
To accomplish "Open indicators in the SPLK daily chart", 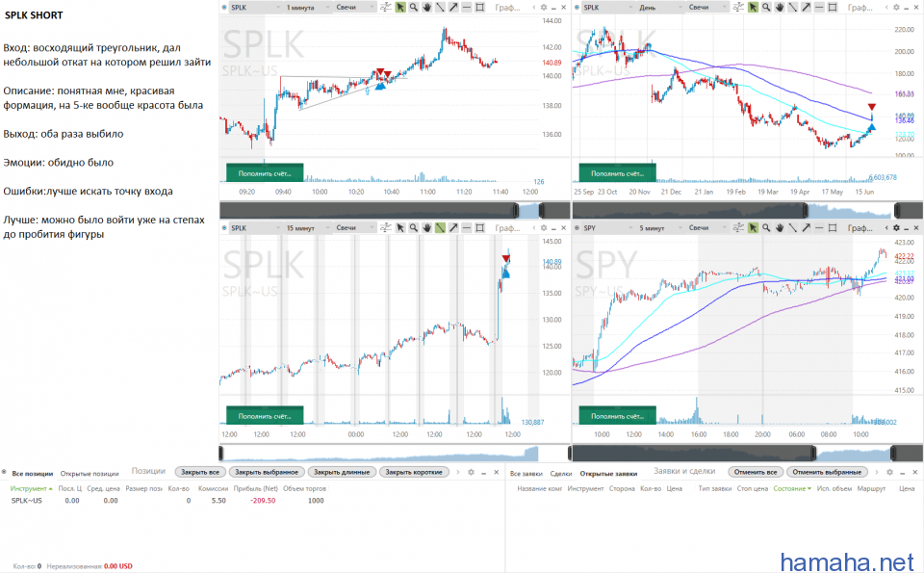I will coord(738,7).
